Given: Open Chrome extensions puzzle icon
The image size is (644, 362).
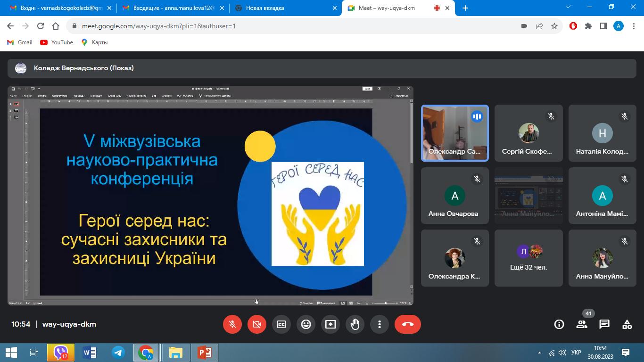Looking at the screenshot, I should 588,26.
